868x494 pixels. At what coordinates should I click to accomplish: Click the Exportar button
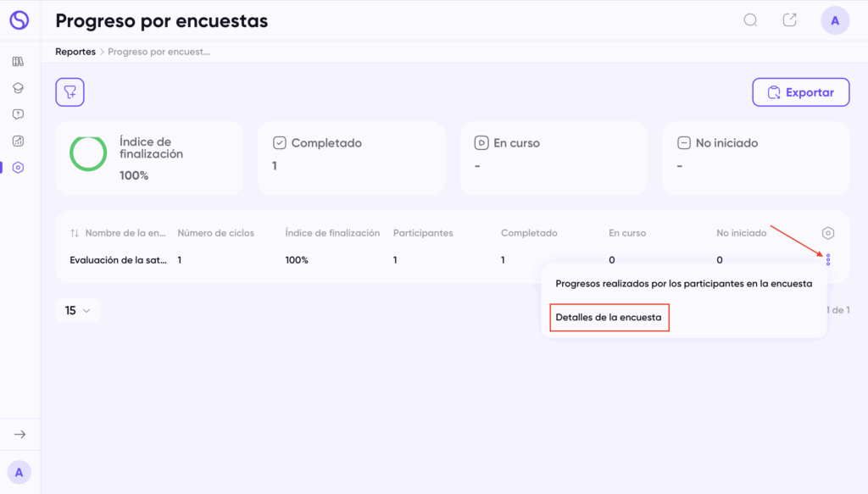pyautogui.click(x=800, y=92)
